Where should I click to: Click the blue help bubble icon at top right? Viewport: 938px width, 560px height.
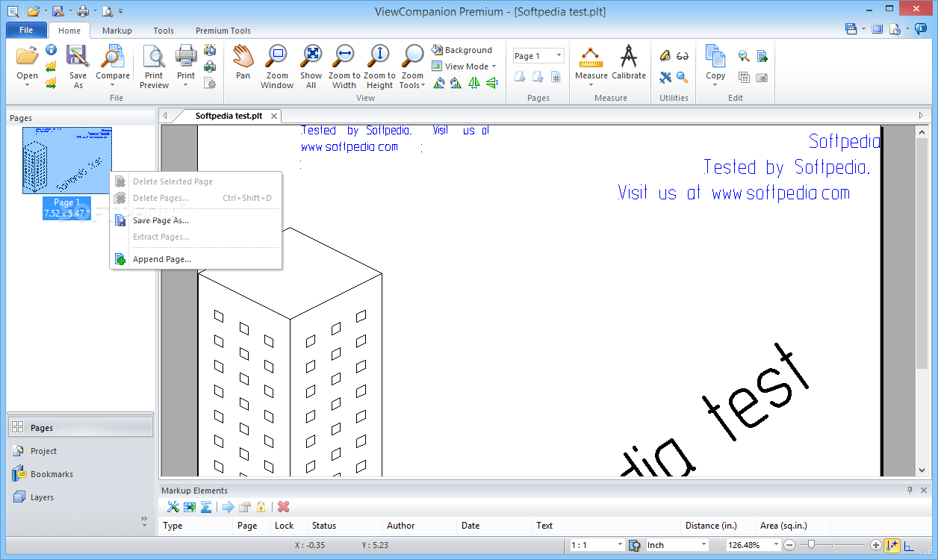pyautogui.click(x=921, y=29)
